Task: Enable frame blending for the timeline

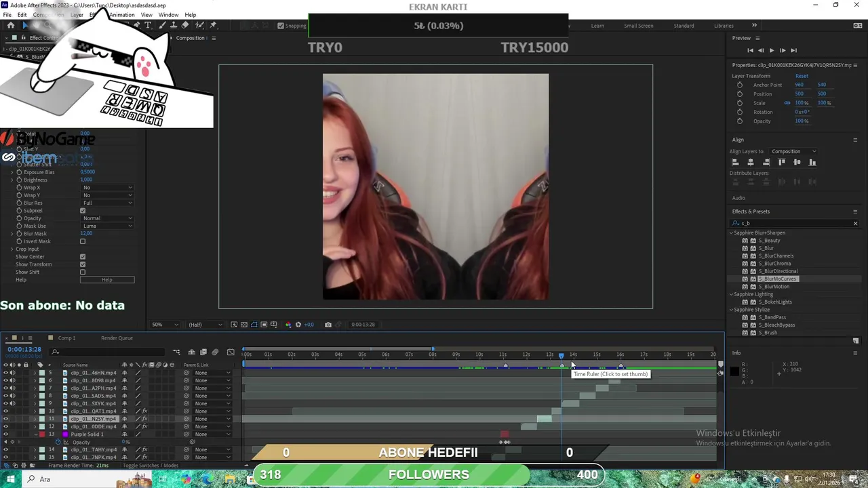Action: 203,352
